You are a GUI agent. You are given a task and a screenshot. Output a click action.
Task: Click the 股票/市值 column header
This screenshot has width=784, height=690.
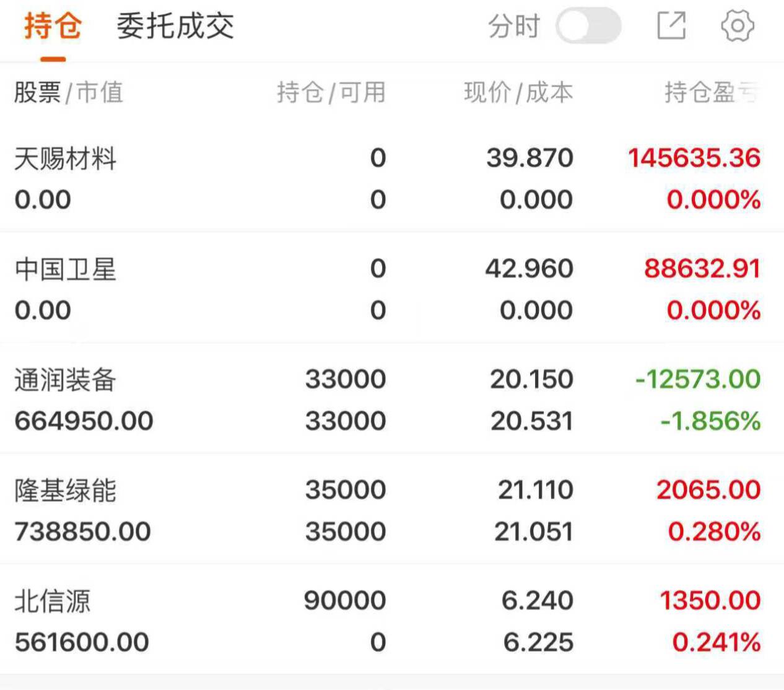tap(69, 93)
